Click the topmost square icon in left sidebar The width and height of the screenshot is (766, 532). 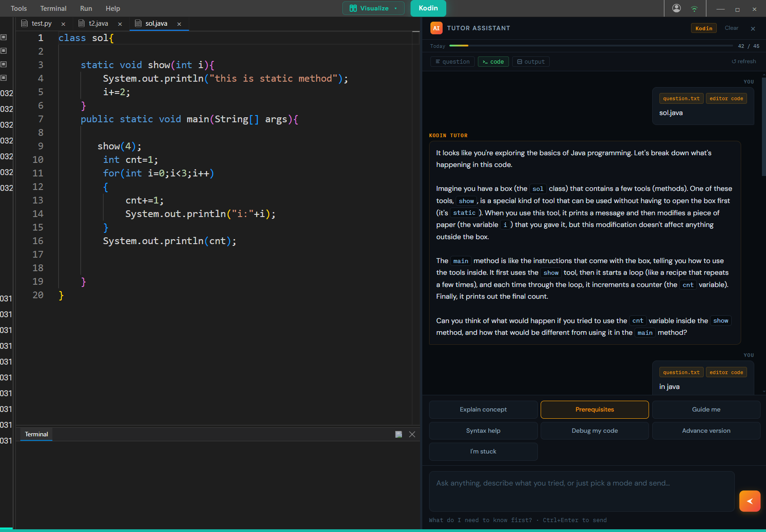click(5, 37)
